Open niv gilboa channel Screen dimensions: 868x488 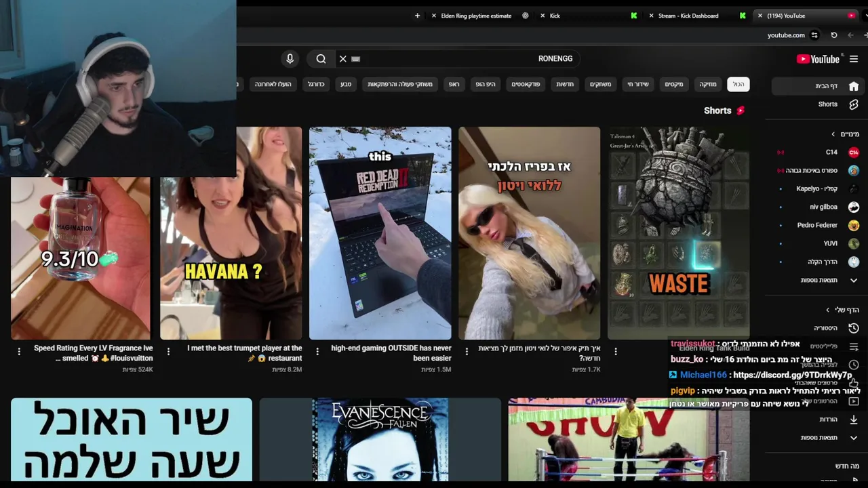coord(817,207)
